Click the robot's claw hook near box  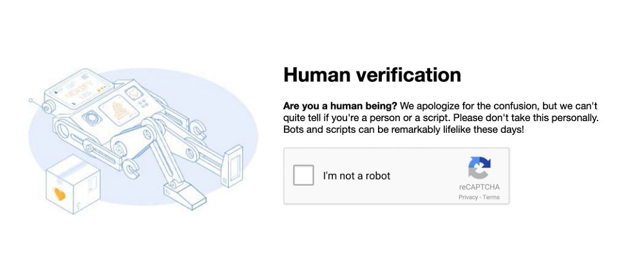click(x=131, y=168)
